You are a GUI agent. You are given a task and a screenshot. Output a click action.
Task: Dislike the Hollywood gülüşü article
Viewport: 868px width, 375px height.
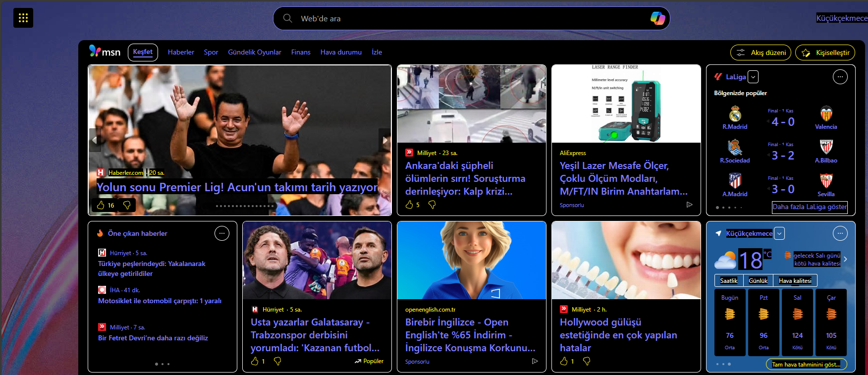(587, 361)
